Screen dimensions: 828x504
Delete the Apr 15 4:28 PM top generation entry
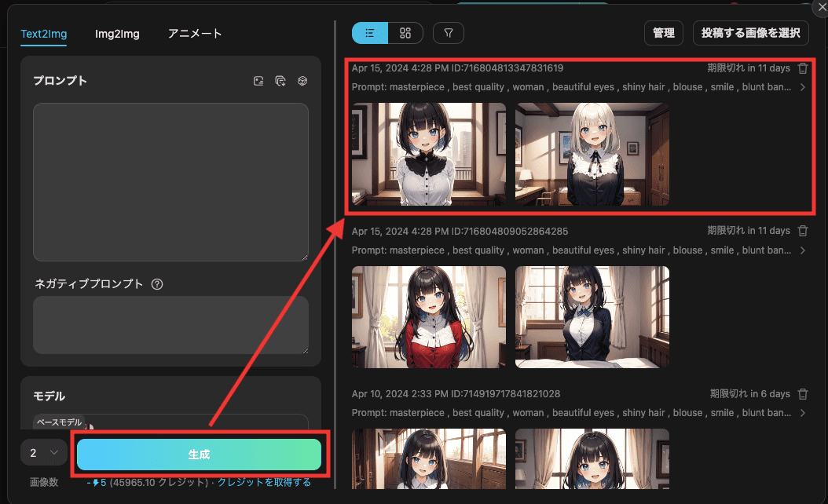pos(802,68)
